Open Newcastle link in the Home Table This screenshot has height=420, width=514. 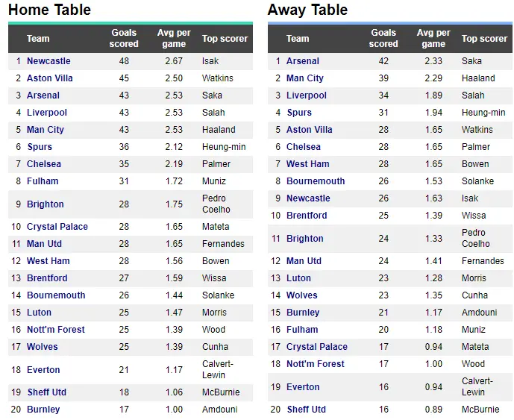(x=48, y=61)
